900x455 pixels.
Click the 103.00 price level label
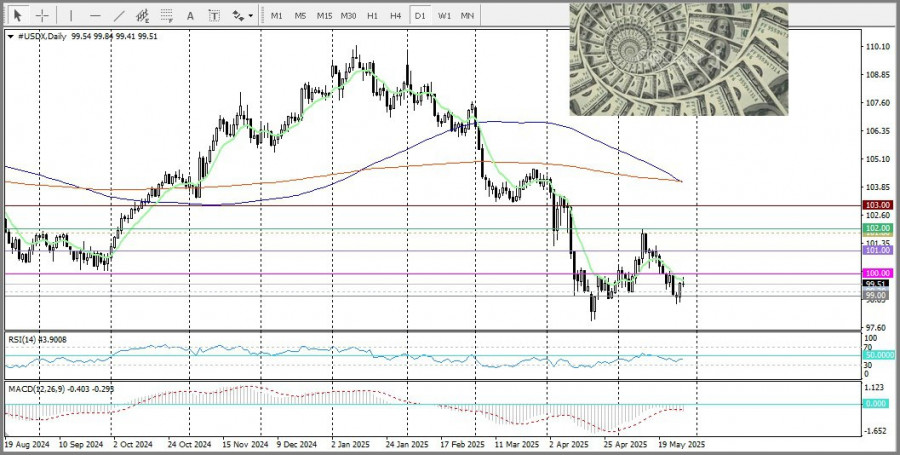[x=878, y=205]
